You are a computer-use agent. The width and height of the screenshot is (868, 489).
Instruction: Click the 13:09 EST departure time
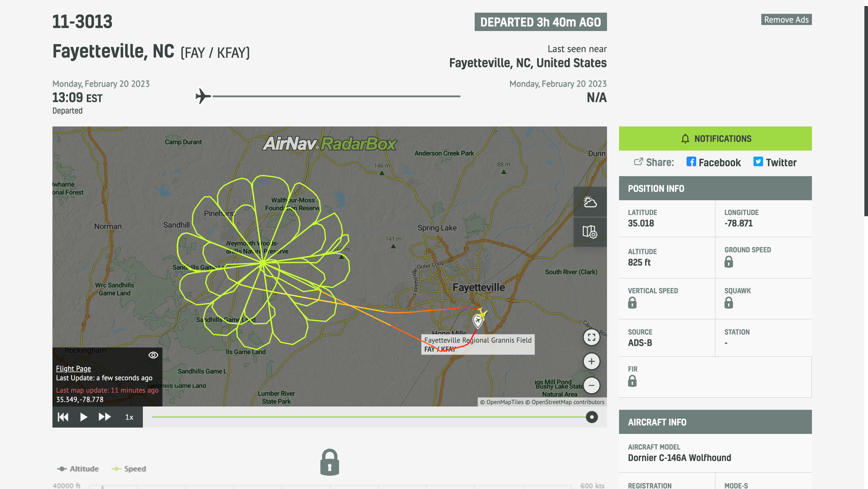coord(77,98)
